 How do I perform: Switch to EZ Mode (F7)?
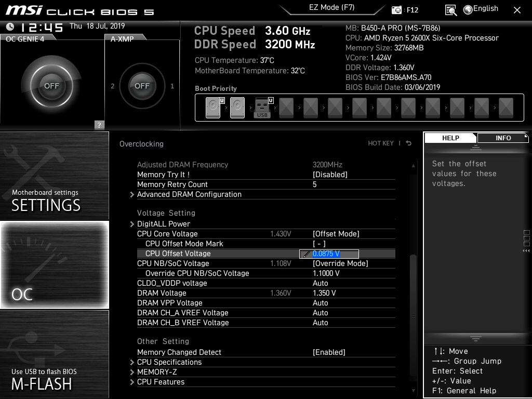pos(331,7)
